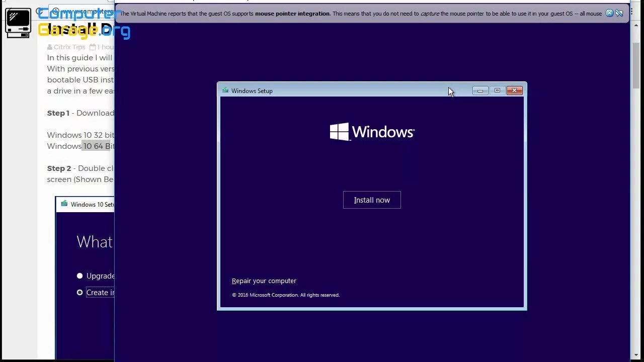Click the Windows logo in the setup dialog
644x362 pixels.
[x=372, y=132]
